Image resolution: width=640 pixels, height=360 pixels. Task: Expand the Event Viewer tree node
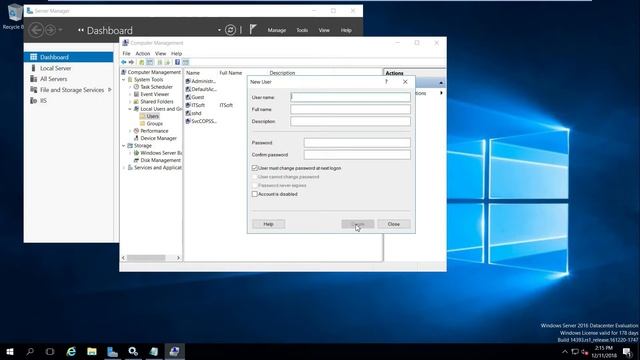pos(130,94)
